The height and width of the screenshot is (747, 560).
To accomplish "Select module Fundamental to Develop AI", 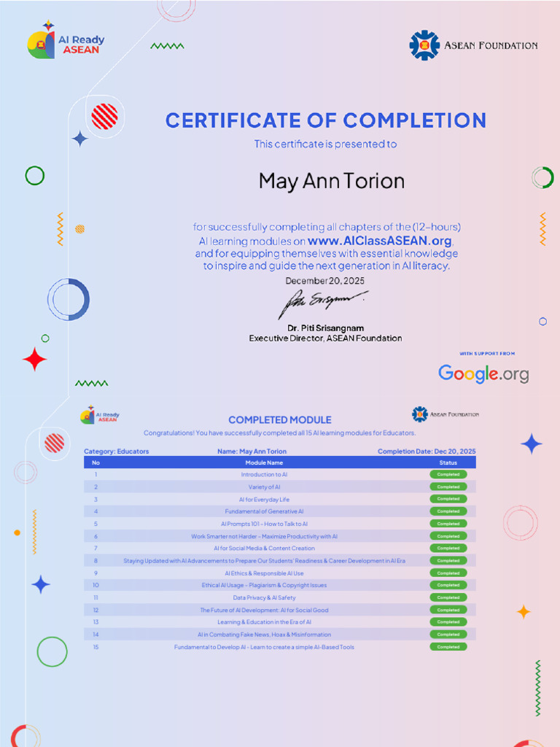I will 264,647.
